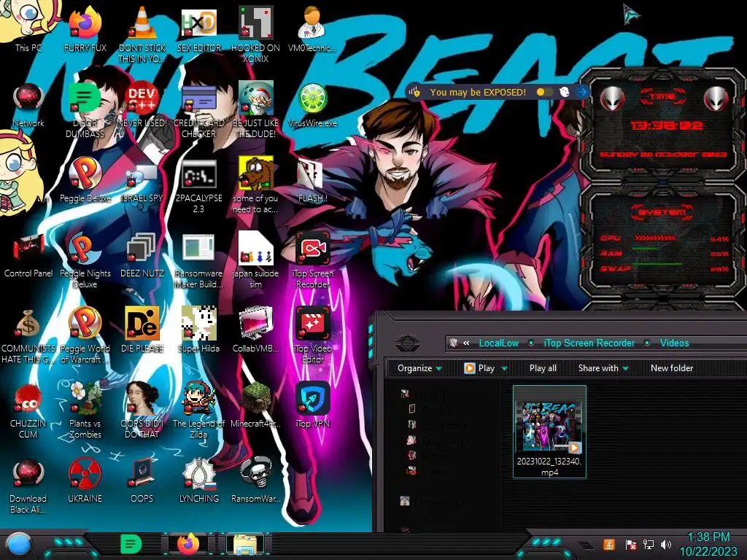747x560 pixels.
Task: Expand the Play dropdown arrow
Action: pos(504,368)
